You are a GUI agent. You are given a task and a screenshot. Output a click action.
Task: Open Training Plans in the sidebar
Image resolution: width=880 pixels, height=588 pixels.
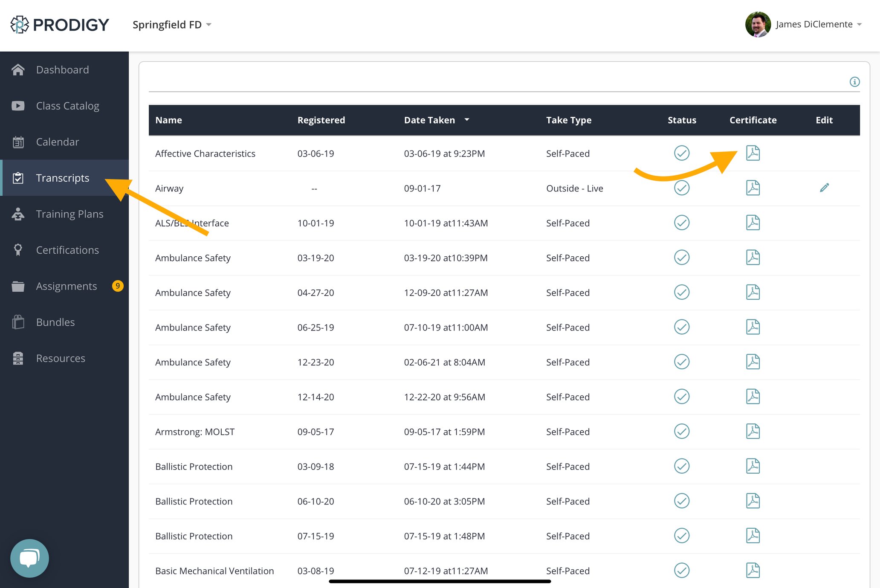point(69,214)
